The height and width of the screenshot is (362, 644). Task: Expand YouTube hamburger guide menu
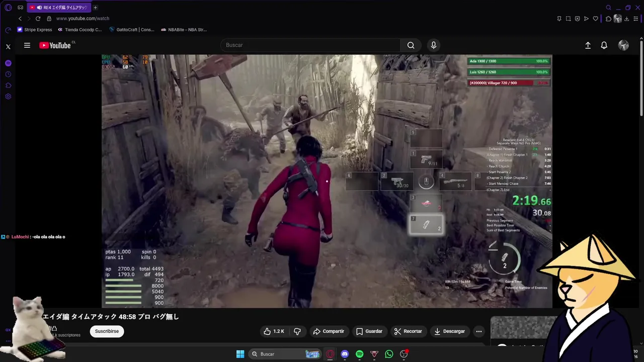[27, 45]
